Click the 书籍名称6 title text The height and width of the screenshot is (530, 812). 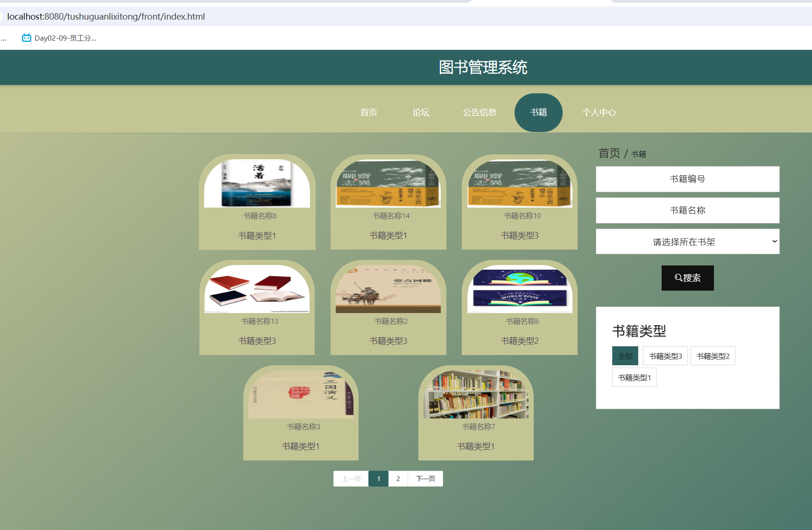(522, 321)
